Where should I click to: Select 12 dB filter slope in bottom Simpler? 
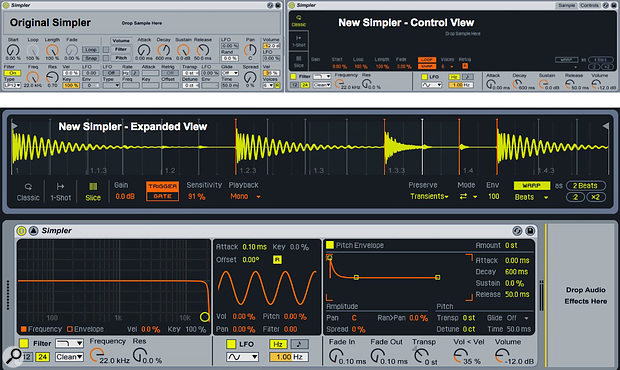pyautogui.click(x=26, y=357)
